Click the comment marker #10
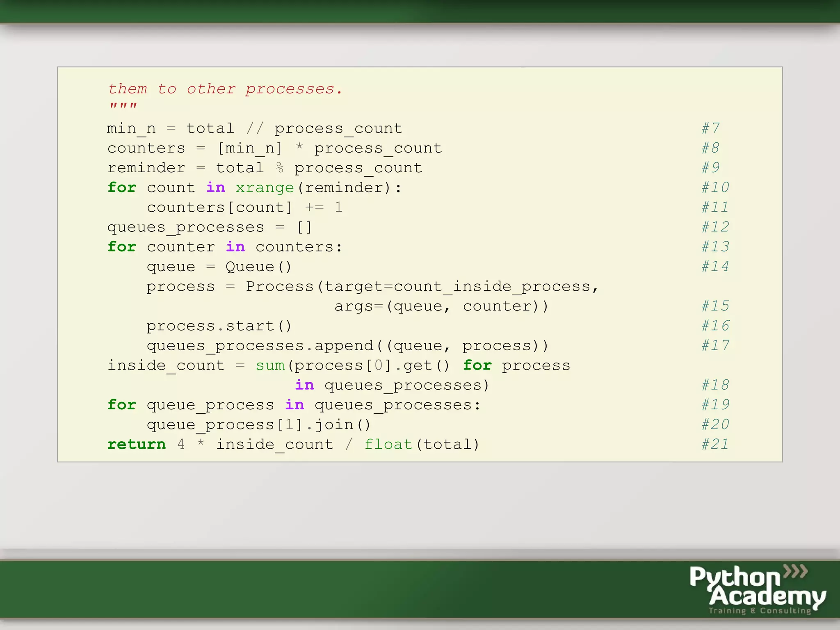 (x=715, y=187)
